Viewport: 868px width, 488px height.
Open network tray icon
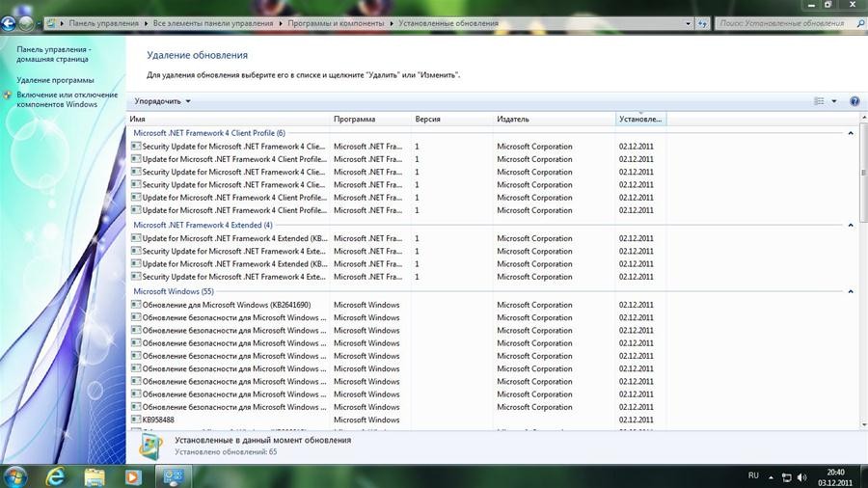787,477
